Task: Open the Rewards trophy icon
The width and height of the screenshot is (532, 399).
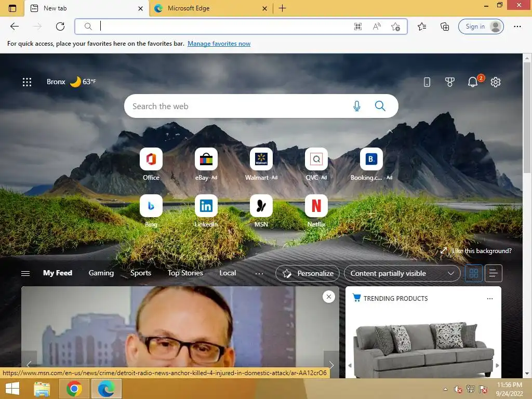Action: tap(449, 82)
